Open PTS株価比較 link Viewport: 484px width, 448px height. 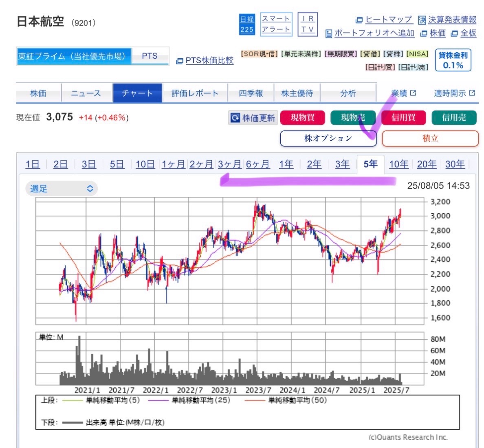205,60
